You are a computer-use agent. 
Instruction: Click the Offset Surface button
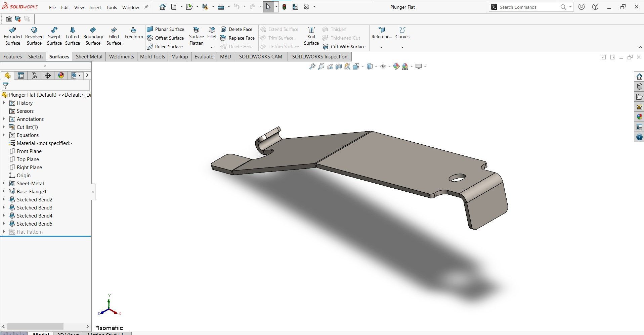tap(166, 38)
